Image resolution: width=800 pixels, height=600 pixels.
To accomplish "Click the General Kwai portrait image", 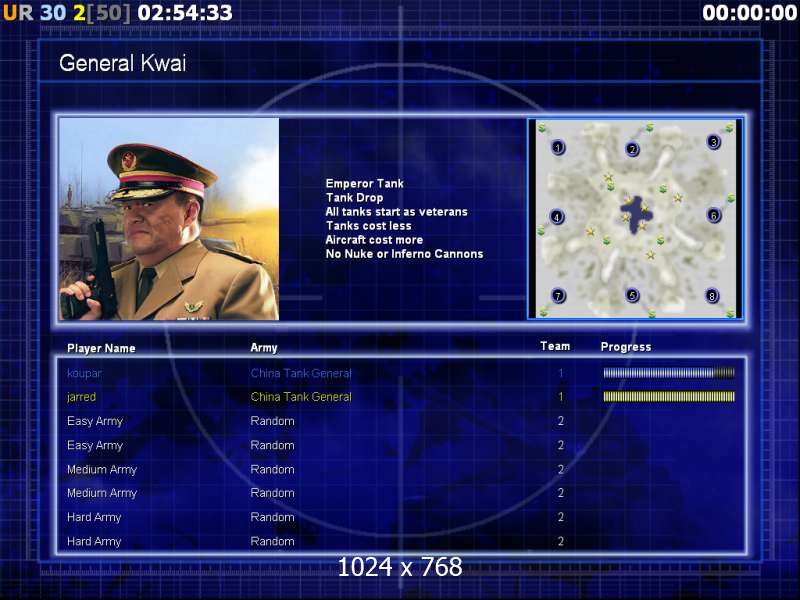I will tap(169, 219).
